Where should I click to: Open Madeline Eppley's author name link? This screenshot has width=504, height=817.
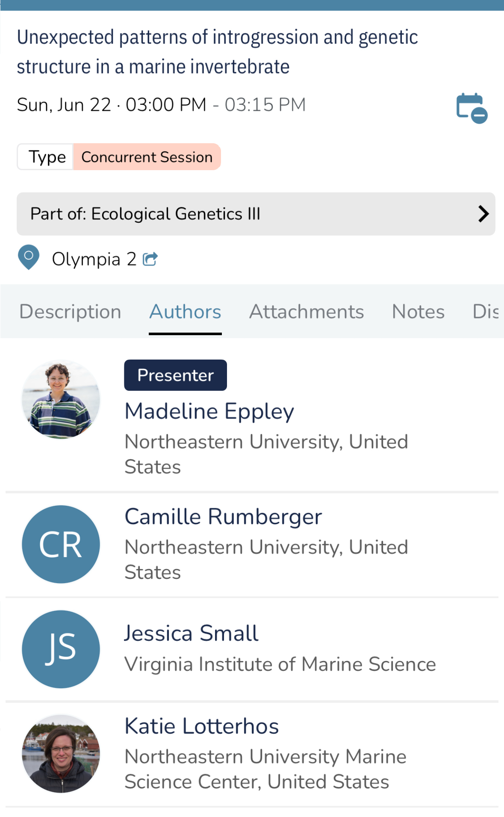[x=209, y=411]
